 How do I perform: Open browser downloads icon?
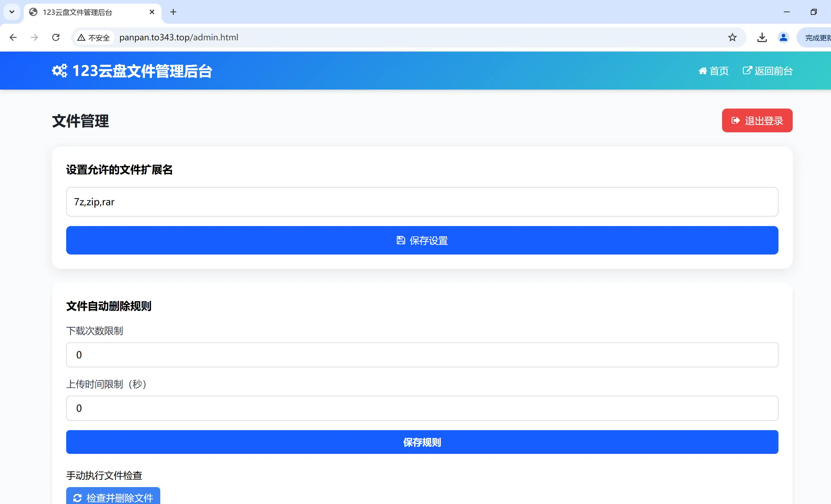click(762, 37)
